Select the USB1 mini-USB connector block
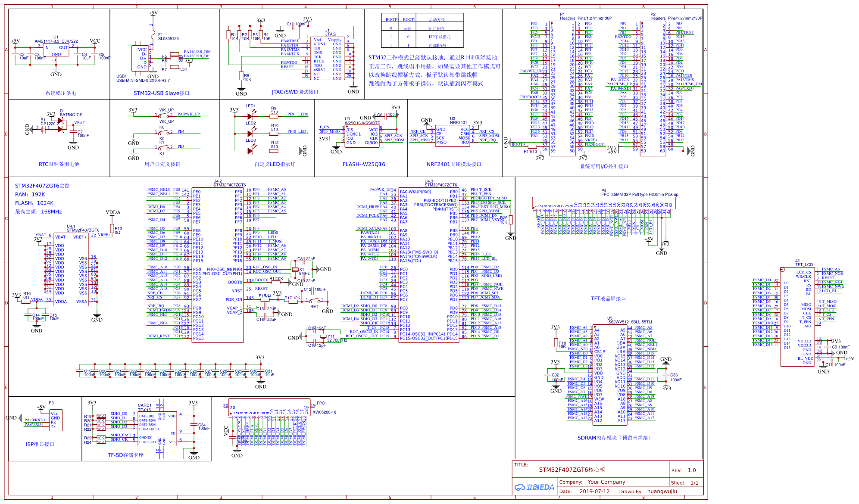 (141, 59)
